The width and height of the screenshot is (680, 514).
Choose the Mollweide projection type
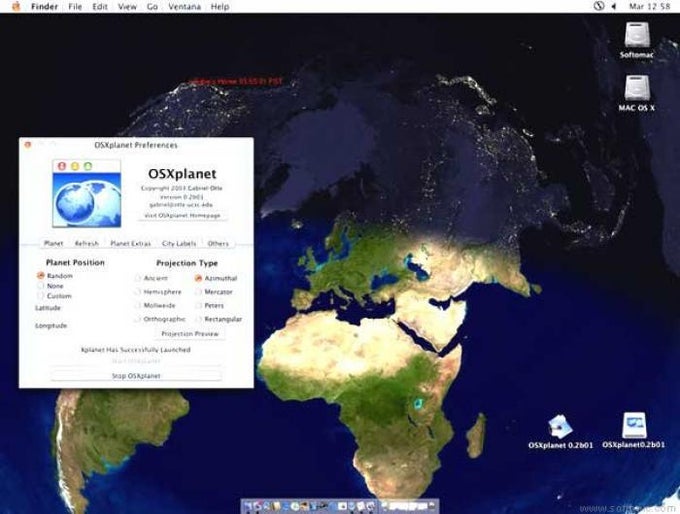pos(137,305)
